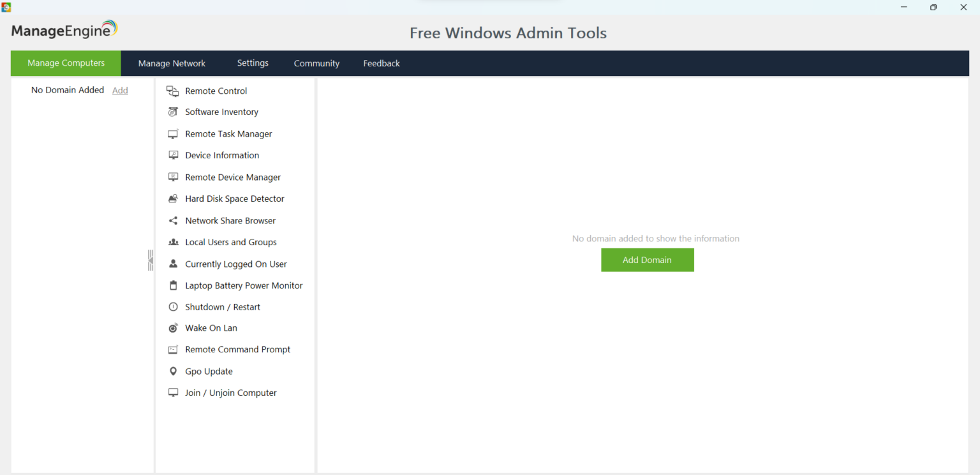Open the Remote Device Manager

[232, 177]
